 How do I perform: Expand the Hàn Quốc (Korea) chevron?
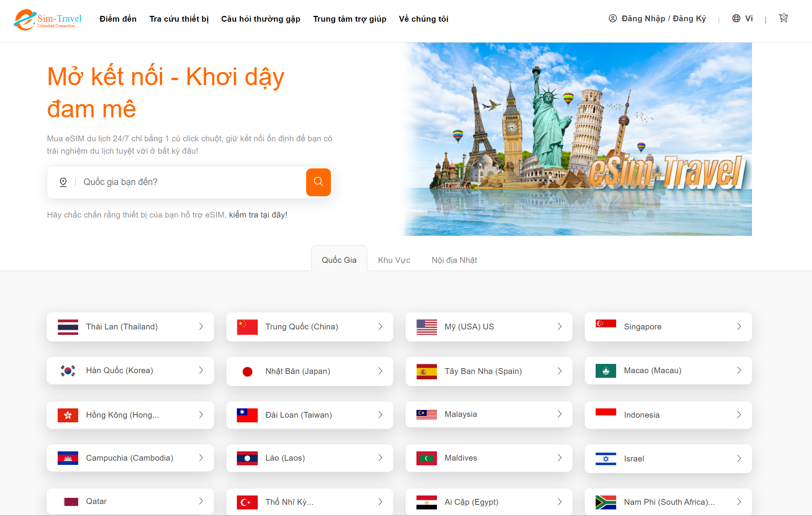click(x=201, y=370)
